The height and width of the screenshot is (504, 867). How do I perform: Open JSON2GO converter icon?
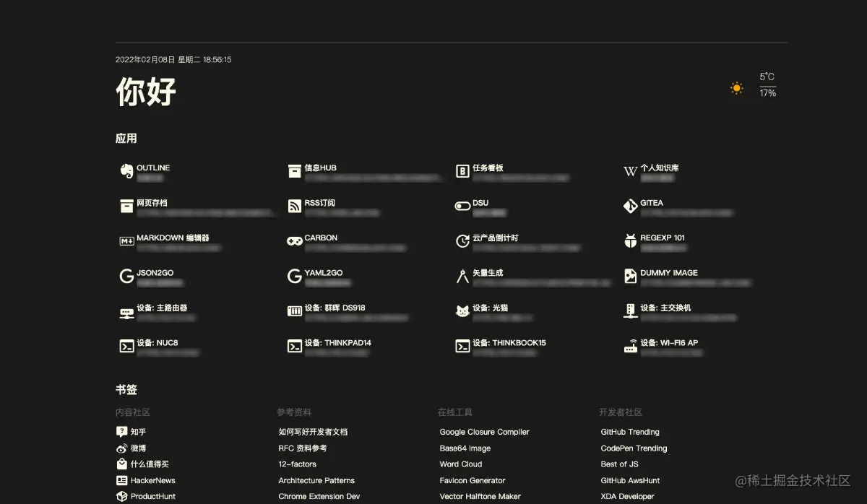click(126, 277)
